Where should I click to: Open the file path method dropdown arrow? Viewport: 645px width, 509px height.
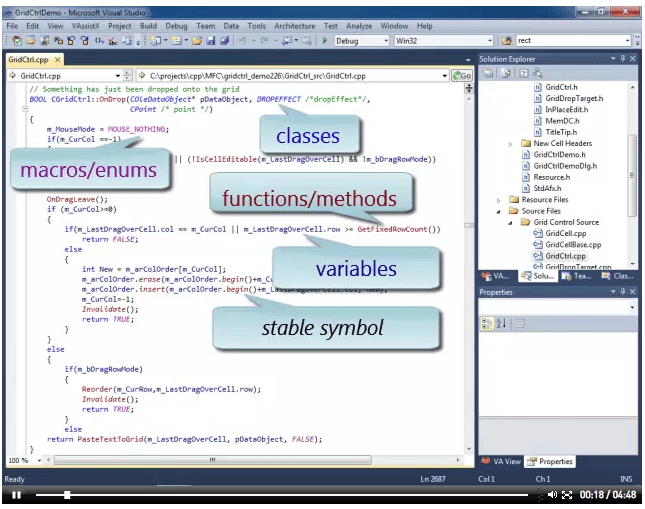444,76
